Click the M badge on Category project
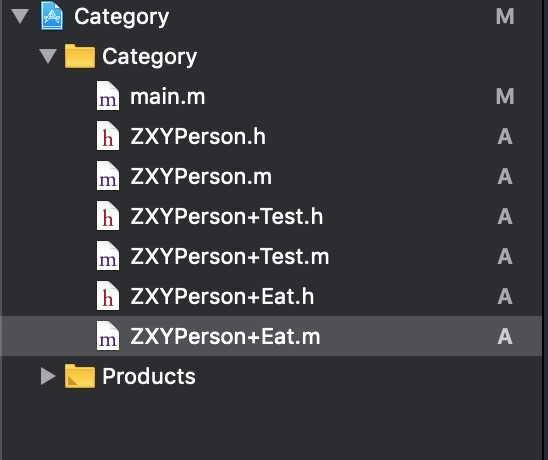 coord(505,16)
